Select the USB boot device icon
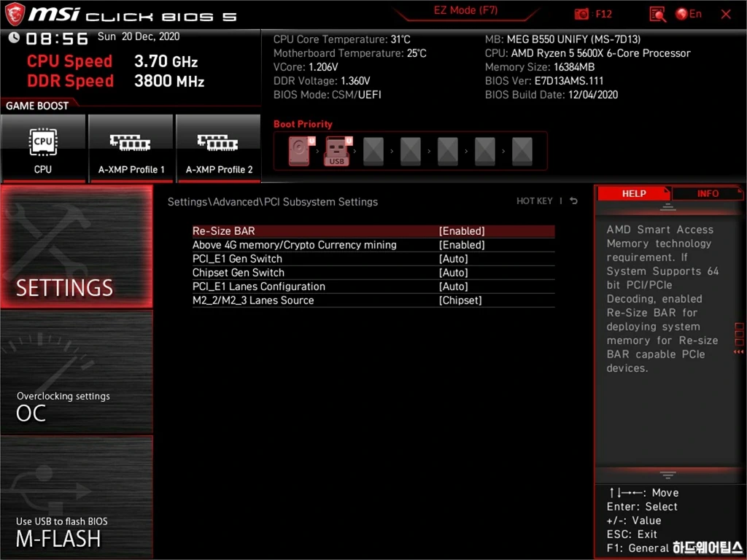747x560 pixels. pos(338,151)
